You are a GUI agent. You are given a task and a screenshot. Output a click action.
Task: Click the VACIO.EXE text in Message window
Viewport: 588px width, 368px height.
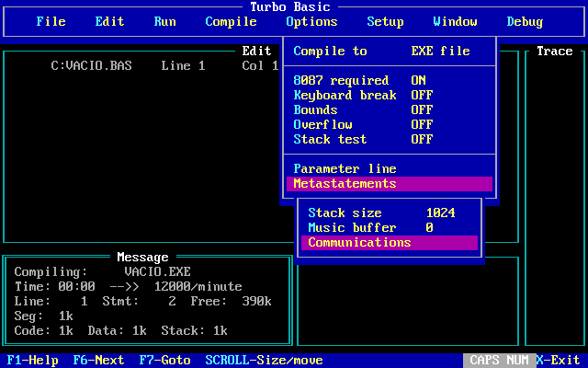point(157,272)
